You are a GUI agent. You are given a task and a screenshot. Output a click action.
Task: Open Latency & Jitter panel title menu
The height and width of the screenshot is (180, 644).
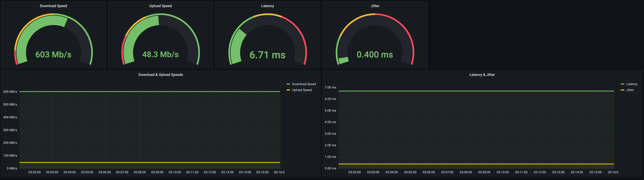[482, 74]
